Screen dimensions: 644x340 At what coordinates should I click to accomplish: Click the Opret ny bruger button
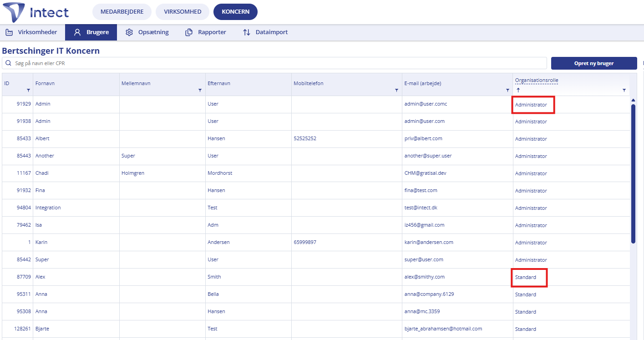[x=594, y=63]
